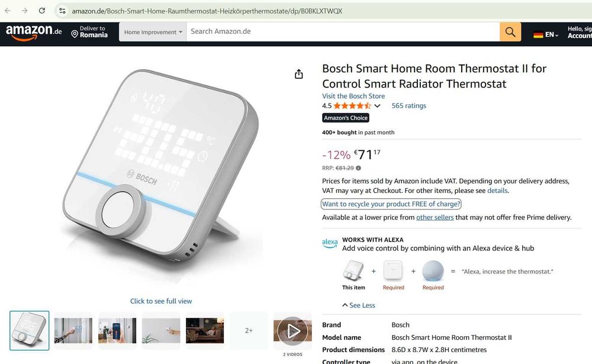Click the Search Amazon.de input field
592x364 pixels.
[x=343, y=32]
